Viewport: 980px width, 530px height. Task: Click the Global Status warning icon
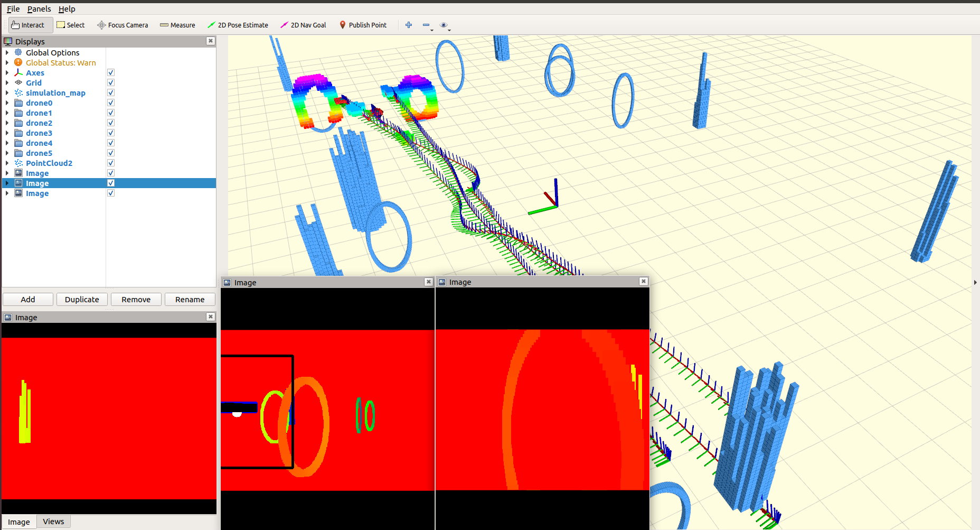coord(18,62)
